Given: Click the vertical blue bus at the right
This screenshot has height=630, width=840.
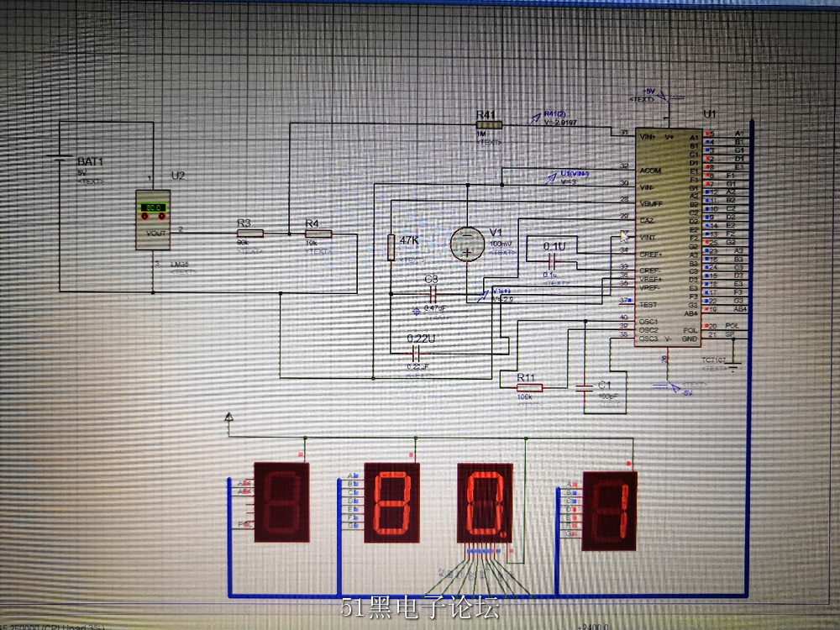Looking at the screenshot, I should tap(751, 358).
